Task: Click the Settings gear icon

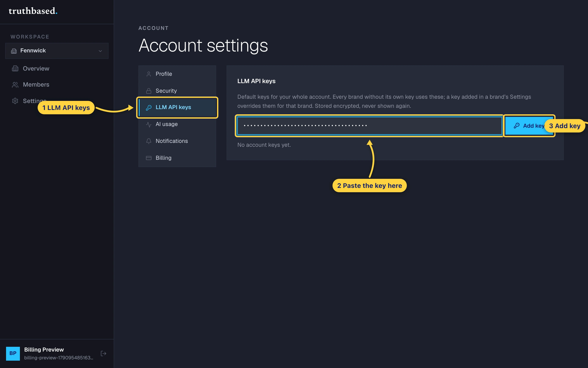Action: pyautogui.click(x=15, y=101)
